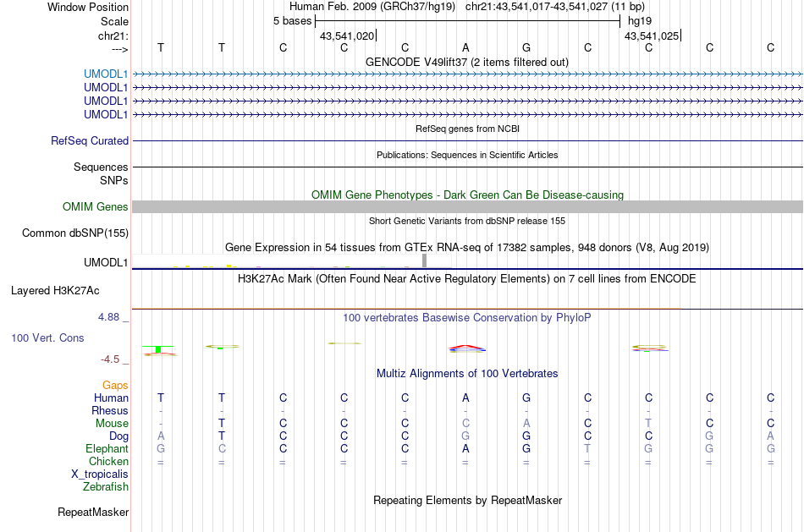
Task: Click the Common dbSNP(155) track label
Action: [75, 233]
